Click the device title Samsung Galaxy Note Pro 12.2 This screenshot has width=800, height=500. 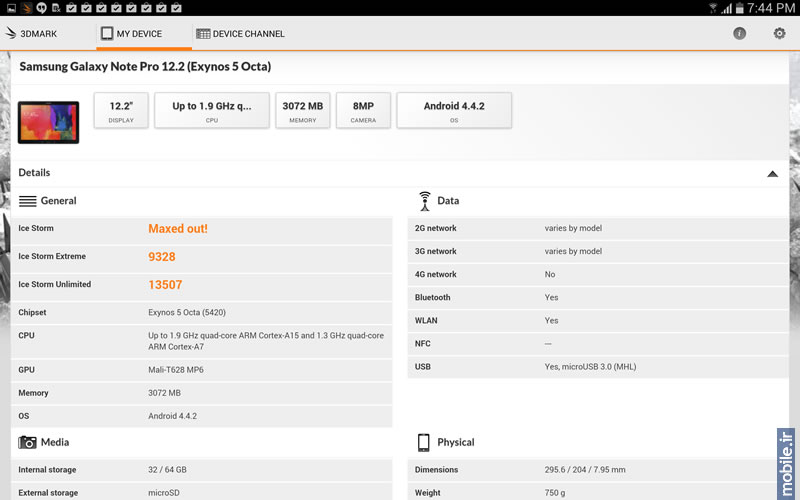[x=145, y=66]
